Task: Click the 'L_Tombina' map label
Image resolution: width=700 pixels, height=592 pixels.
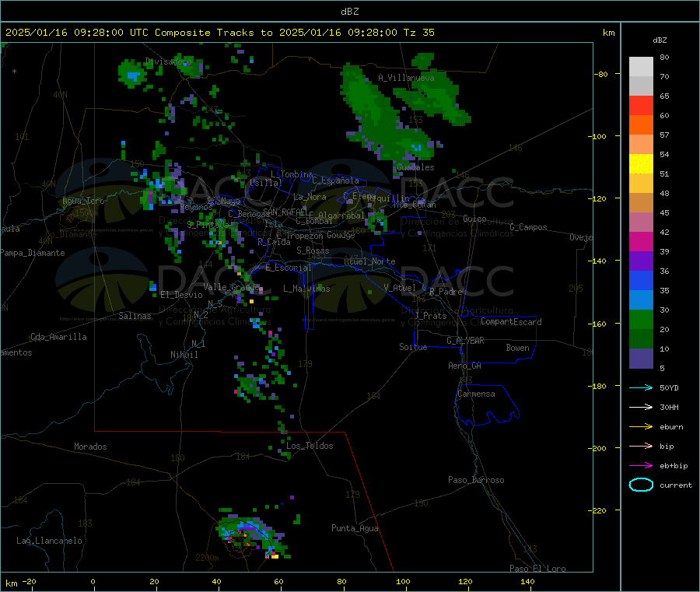Action: point(292,174)
